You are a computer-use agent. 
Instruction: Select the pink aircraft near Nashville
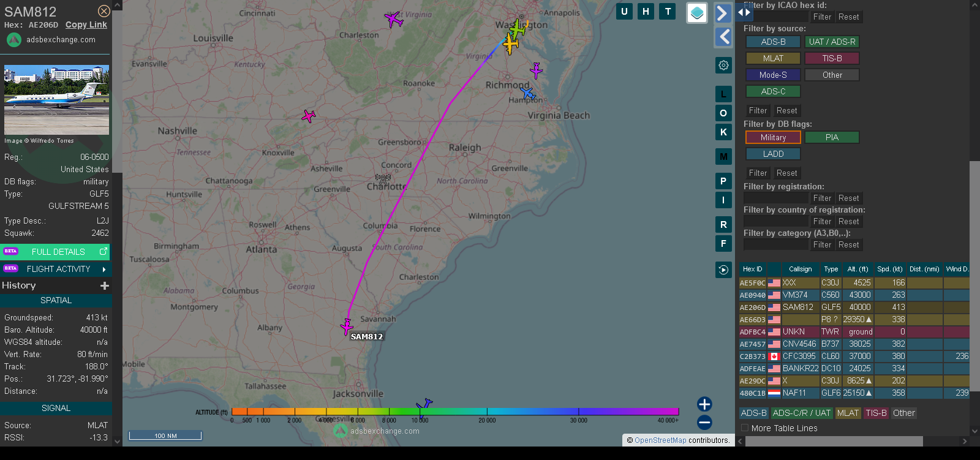[x=309, y=116]
